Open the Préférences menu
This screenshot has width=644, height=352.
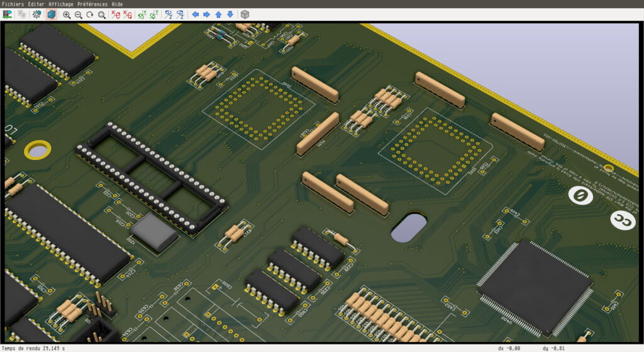92,4
